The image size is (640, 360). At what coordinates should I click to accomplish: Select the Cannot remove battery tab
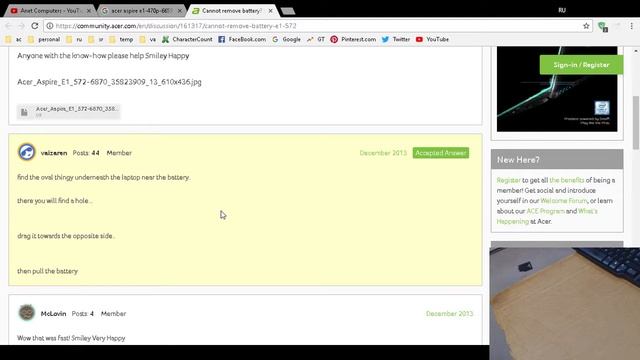232,11
